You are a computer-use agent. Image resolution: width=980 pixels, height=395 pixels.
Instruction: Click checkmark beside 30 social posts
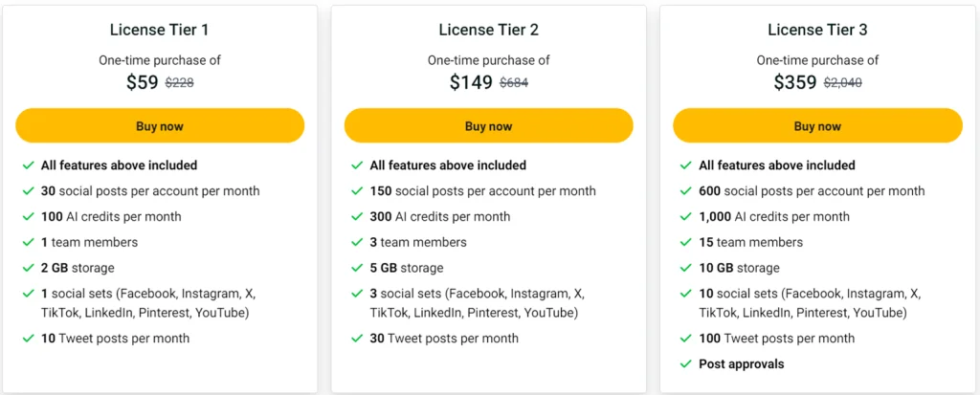(28, 191)
